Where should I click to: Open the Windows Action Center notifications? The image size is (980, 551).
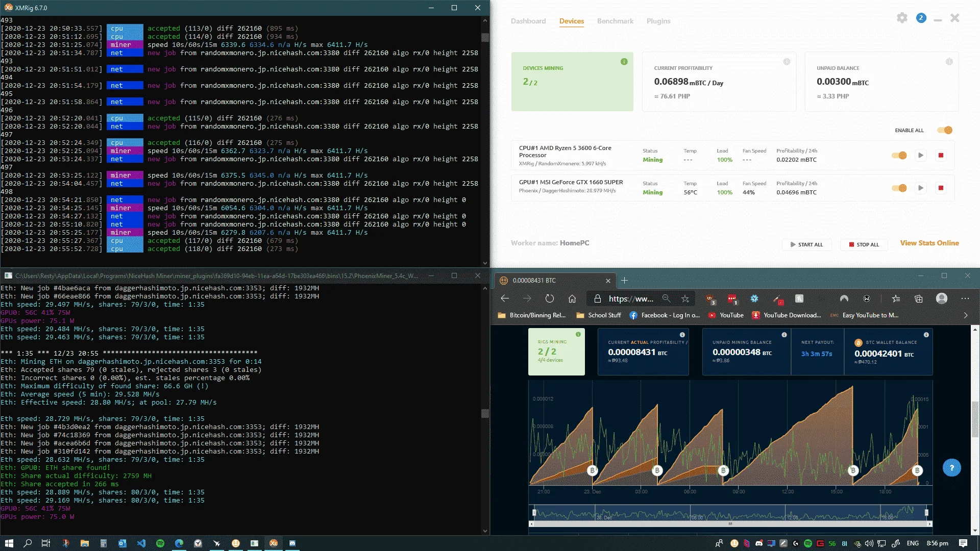(x=963, y=543)
